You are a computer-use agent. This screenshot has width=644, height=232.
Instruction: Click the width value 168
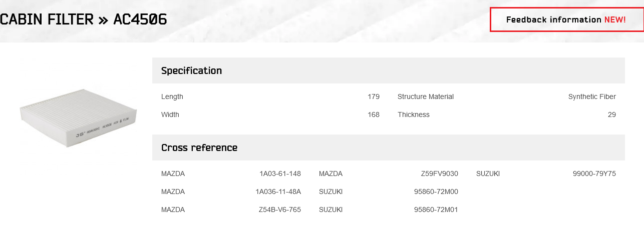(374, 115)
